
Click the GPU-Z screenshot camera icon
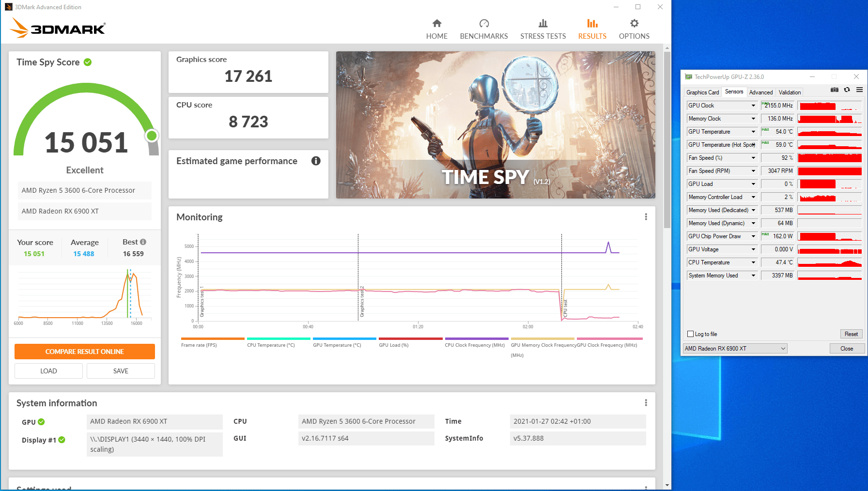[x=834, y=90]
